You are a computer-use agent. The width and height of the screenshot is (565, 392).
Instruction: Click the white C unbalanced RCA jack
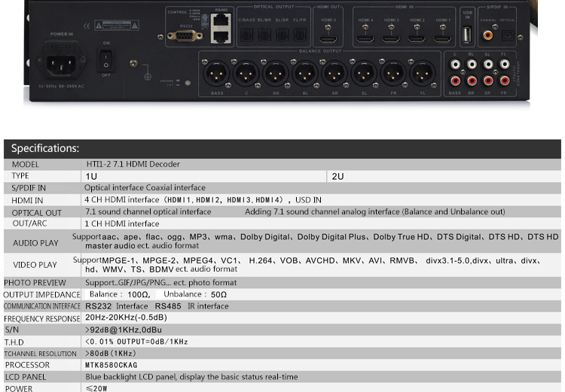(x=456, y=65)
